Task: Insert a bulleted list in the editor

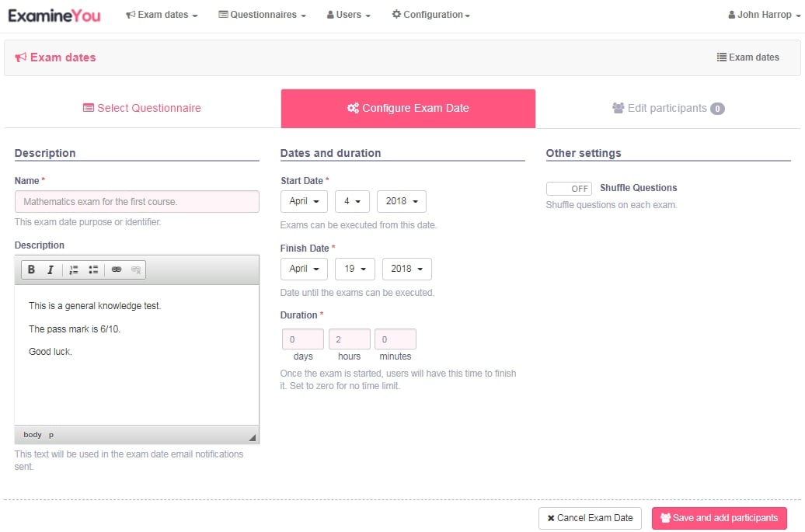Action: click(93, 270)
